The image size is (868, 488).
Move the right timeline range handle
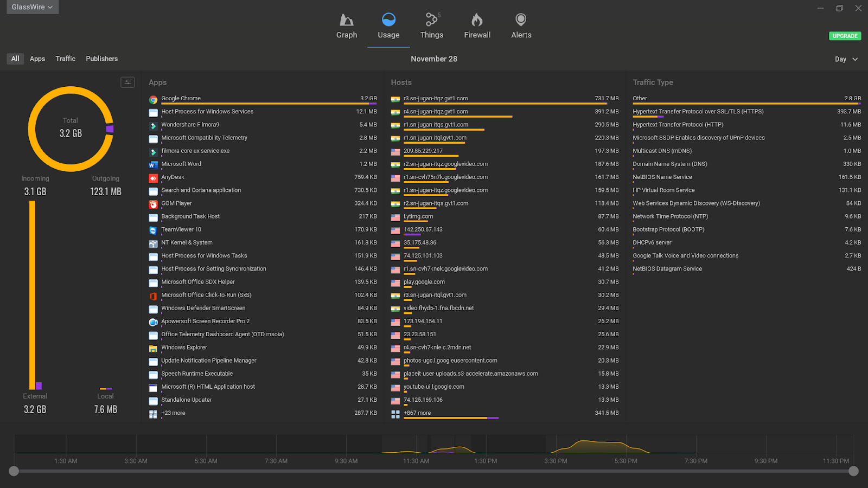coord(853,471)
